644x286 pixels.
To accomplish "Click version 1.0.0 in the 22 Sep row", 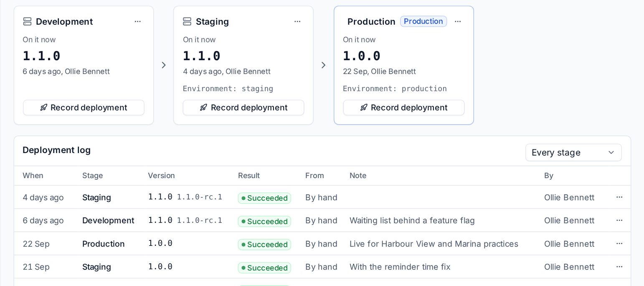I will coord(160,243).
